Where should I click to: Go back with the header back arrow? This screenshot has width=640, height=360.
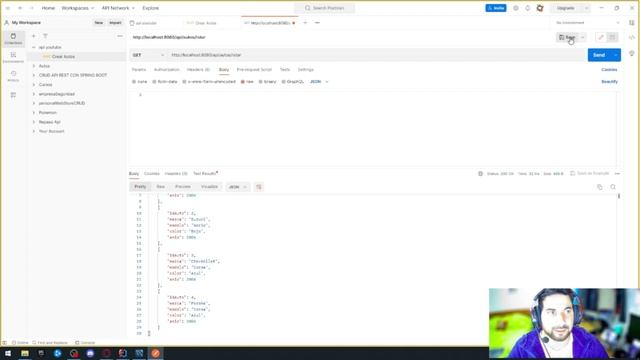pyautogui.click(x=20, y=8)
